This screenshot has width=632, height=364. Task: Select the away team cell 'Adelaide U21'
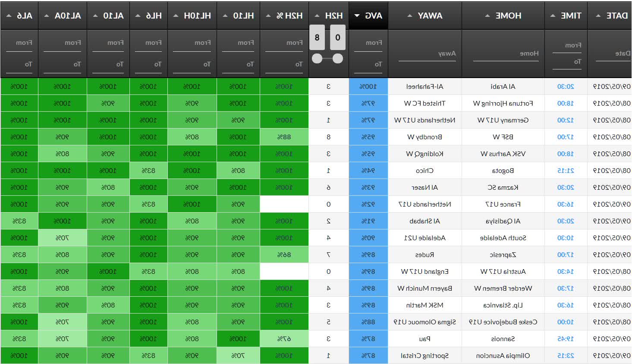click(425, 238)
